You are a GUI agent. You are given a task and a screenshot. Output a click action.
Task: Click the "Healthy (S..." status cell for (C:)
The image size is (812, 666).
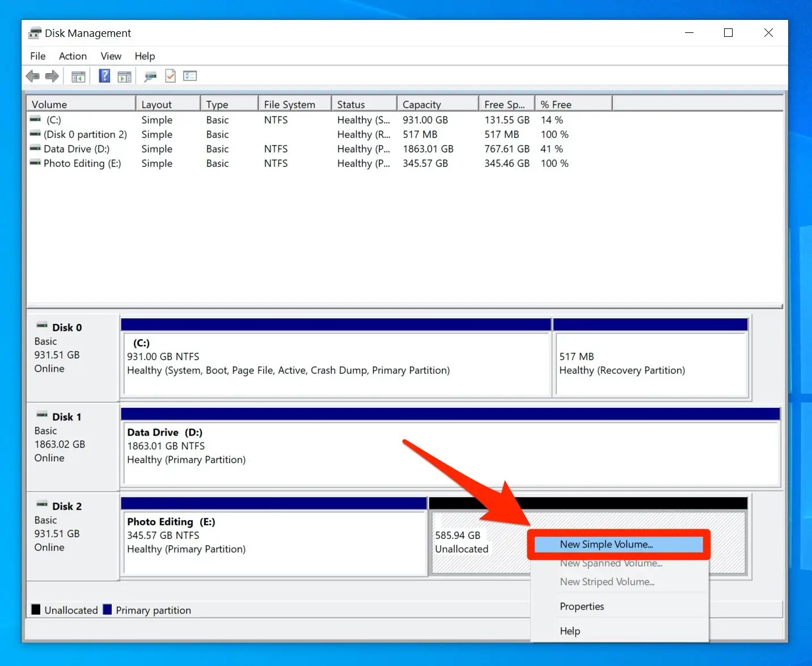(x=363, y=120)
